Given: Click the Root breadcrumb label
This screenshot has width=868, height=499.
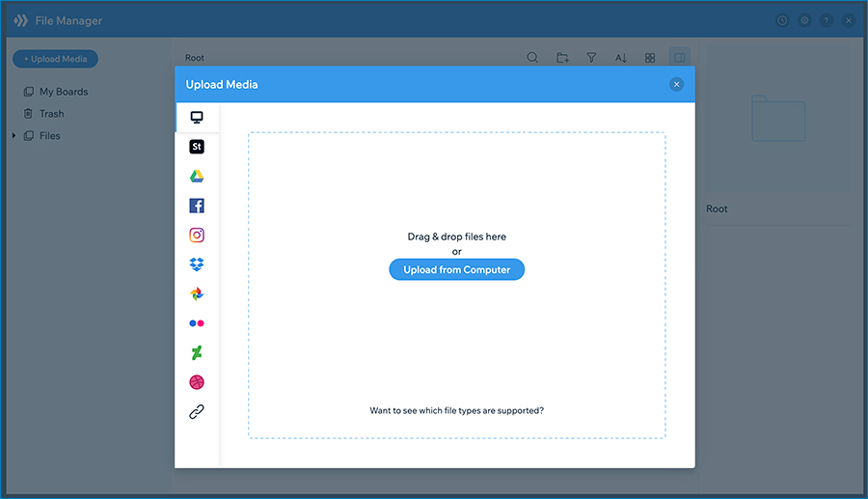Looking at the screenshot, I should 194,58.
